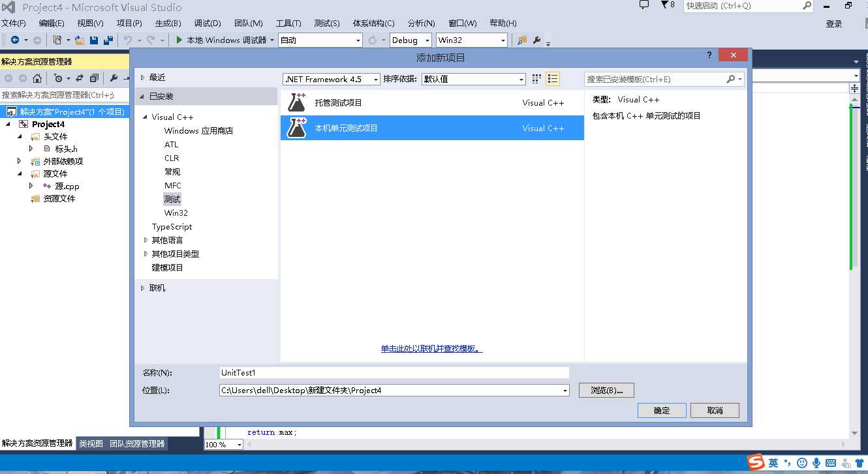Open the sort by 默认值 dropdown
868x474 pixels.
click(x=473, y=79)
